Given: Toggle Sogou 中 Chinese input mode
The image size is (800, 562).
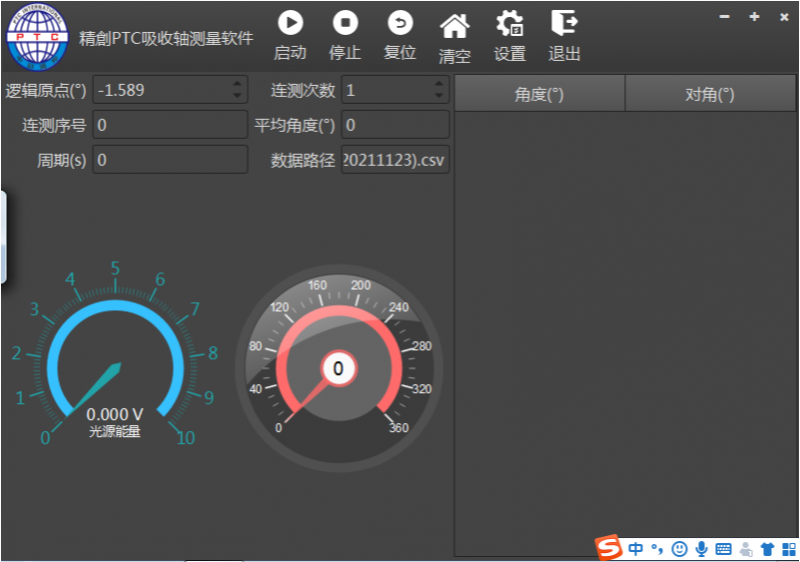Looking at the screenshot, I should tap(636, 548).
